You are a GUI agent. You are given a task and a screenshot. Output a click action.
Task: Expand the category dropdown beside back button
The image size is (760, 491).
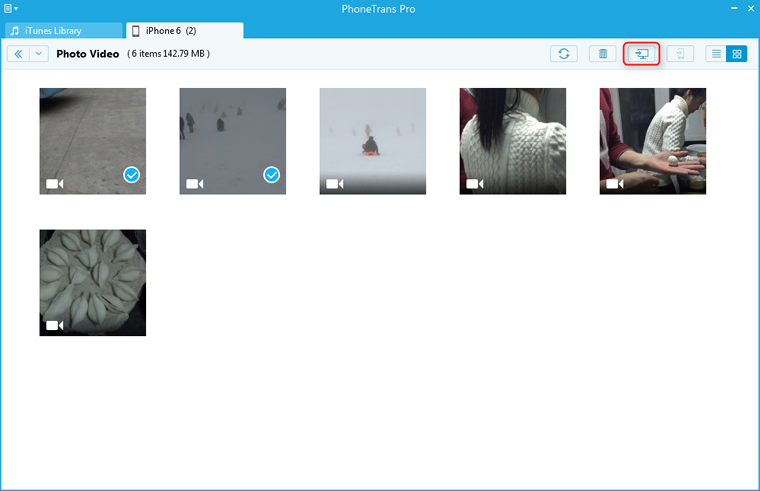(x=39, y=54)
